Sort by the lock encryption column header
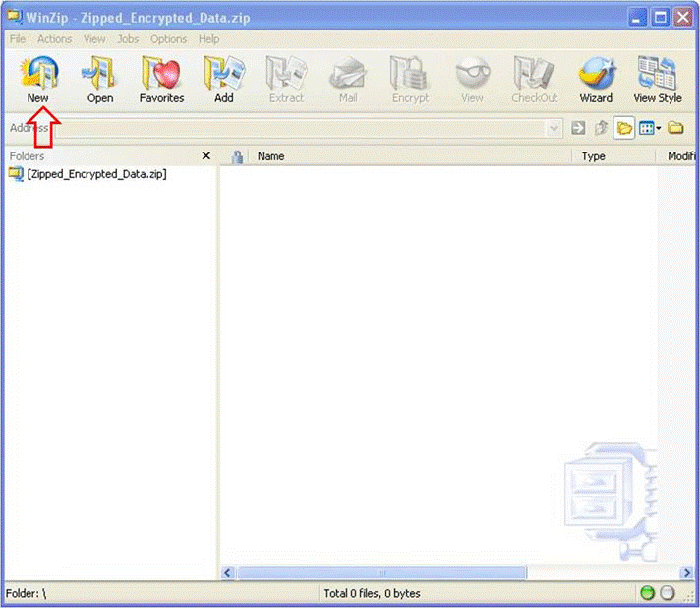 (x=238, y=156)
